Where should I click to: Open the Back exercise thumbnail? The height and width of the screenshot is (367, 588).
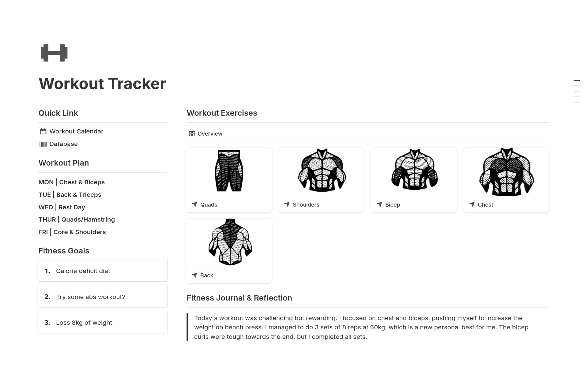229,242
